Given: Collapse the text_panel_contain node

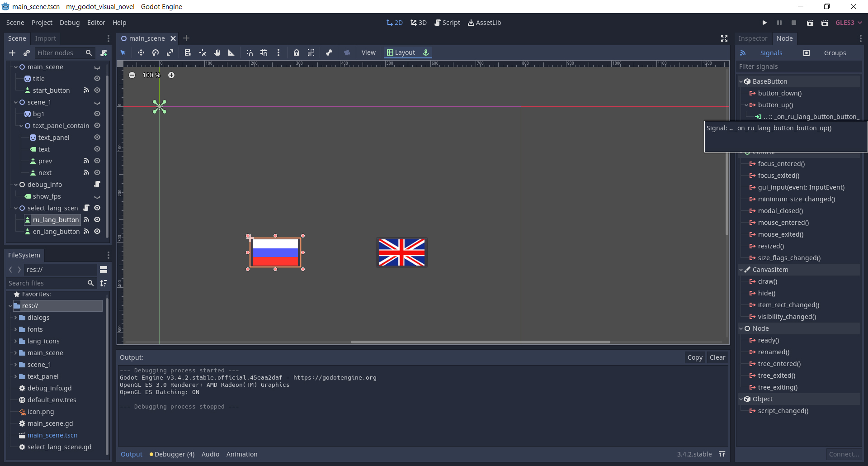Looking at the screenshot, I should 21,126.
